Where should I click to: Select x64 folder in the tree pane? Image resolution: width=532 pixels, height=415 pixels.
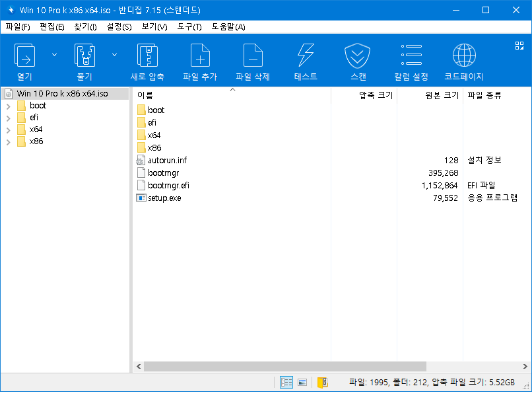pyautogui.click(x=36, y=130)
